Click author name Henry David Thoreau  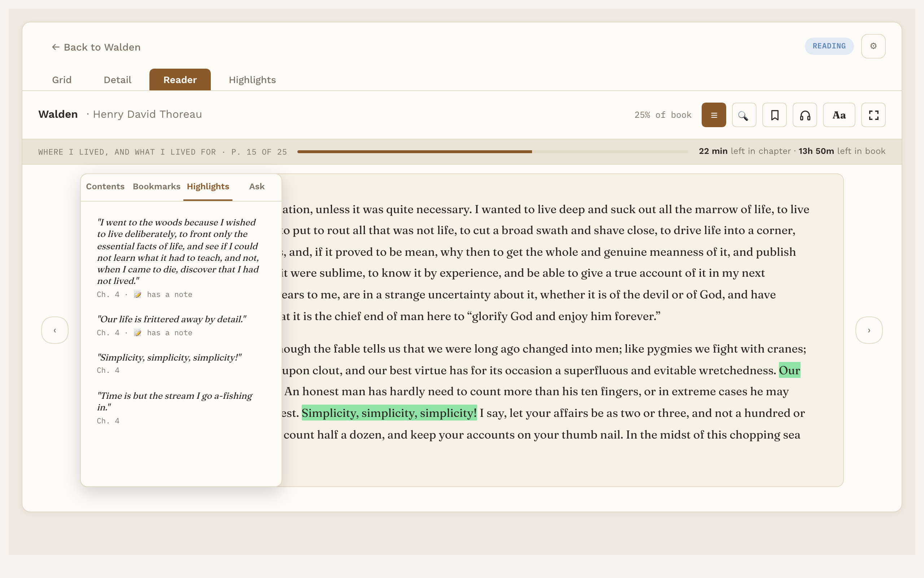point(147,114)
